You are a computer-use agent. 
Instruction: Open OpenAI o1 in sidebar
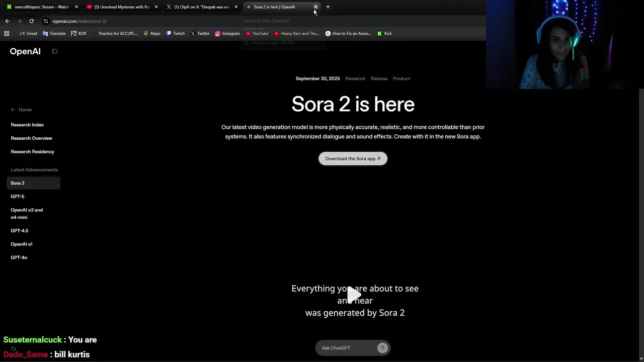[x=22, y=244]
